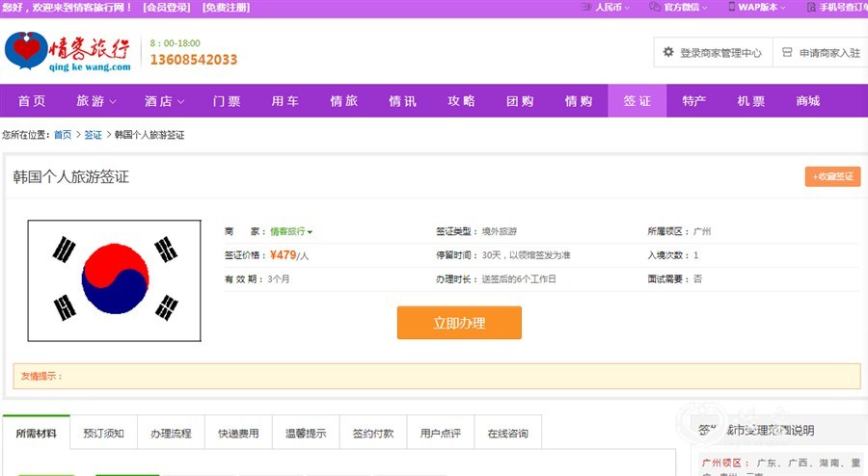Click the store icon beside 申请商家入驻
The width and height of the screenshot is (868, 476).
point(787,53)
